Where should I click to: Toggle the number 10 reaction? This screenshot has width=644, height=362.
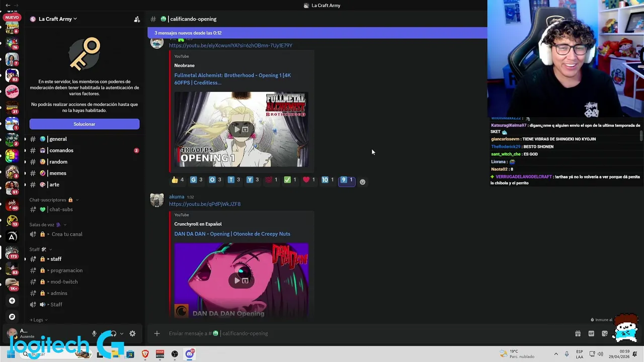pyautogui.click(x=328, y=180)
